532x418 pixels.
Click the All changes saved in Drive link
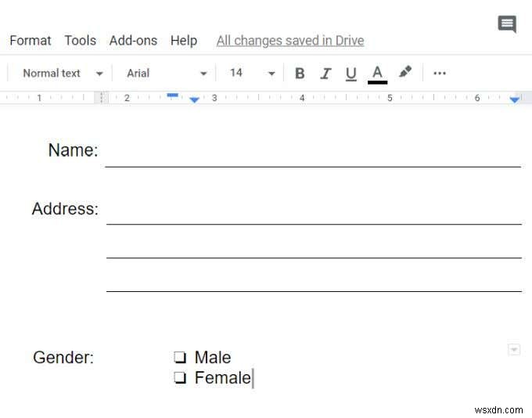290,41
